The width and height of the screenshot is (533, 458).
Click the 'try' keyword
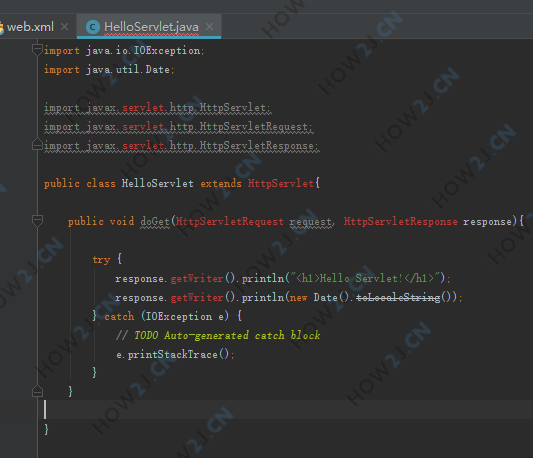click(x=101, y=260)
